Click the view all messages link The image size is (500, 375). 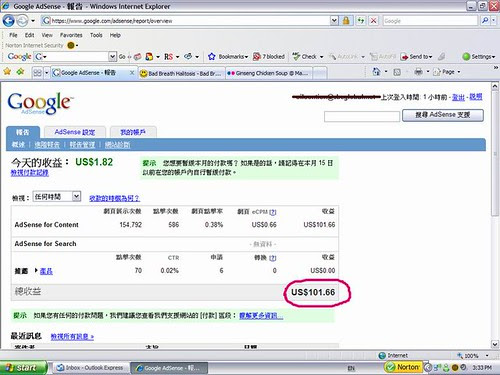tap(72, 337)
